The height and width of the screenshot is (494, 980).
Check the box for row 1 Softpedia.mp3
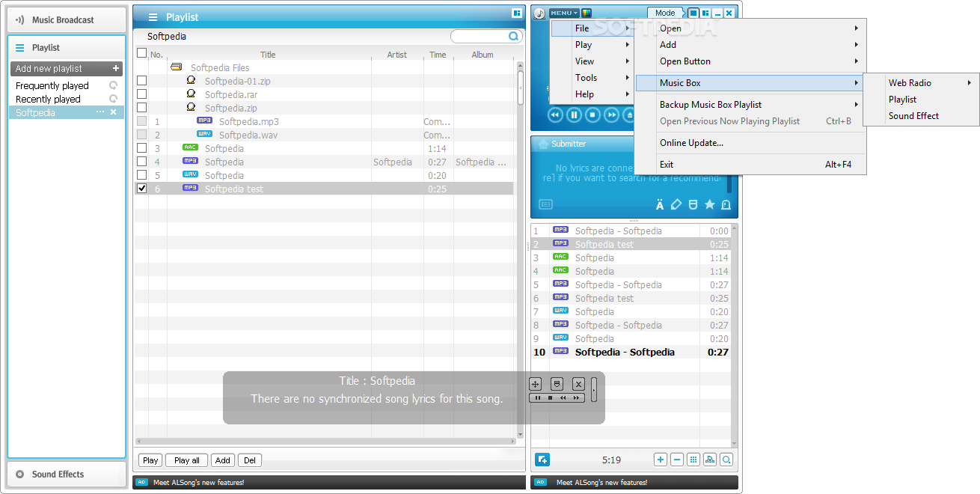[142, 121]
